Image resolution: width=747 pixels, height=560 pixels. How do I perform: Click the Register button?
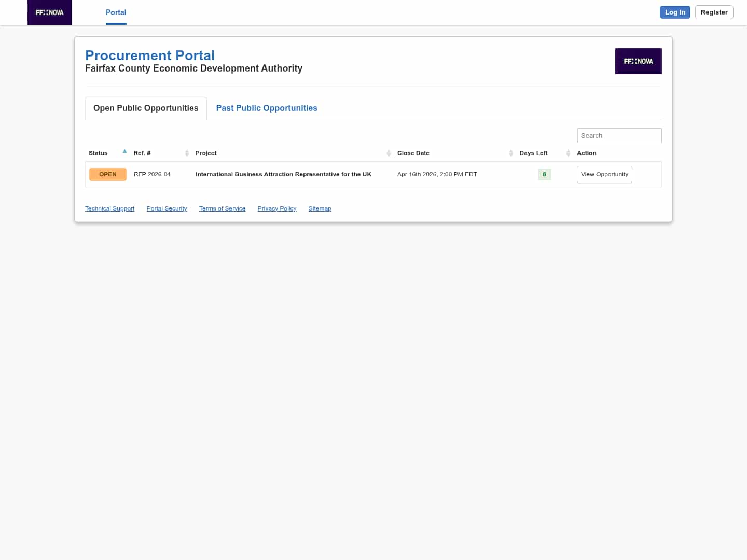coord(714,12)
